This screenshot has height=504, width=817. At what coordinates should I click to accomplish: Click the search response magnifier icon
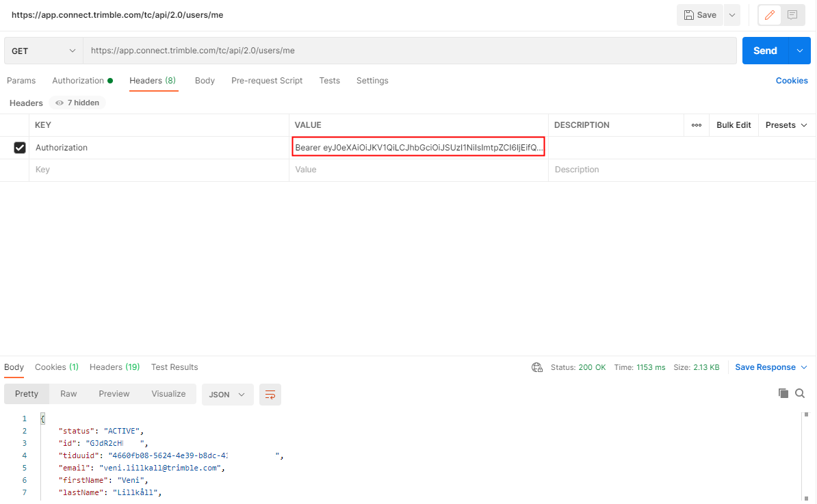coord(800,393)
